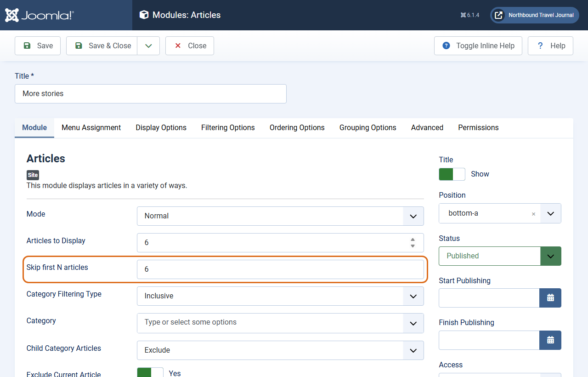The width and height of the screenshot is (588, 377).
Task: Expand the Position dropdown arrow
Action: pos(551,213)
